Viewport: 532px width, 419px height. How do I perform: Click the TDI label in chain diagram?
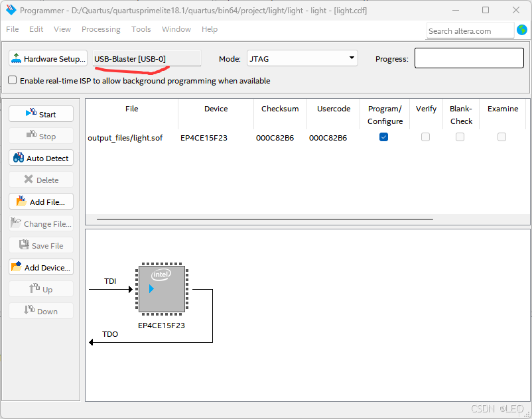click(x=110, y=281)
